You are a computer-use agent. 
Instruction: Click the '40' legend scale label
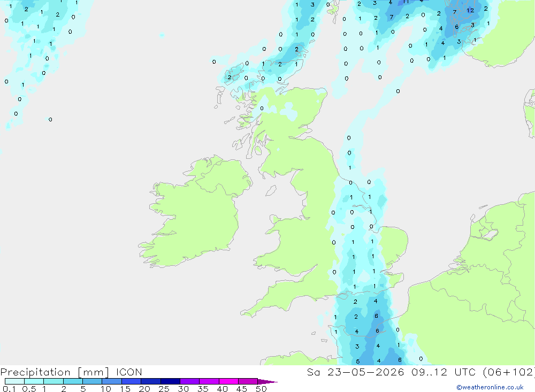point(223,389)
